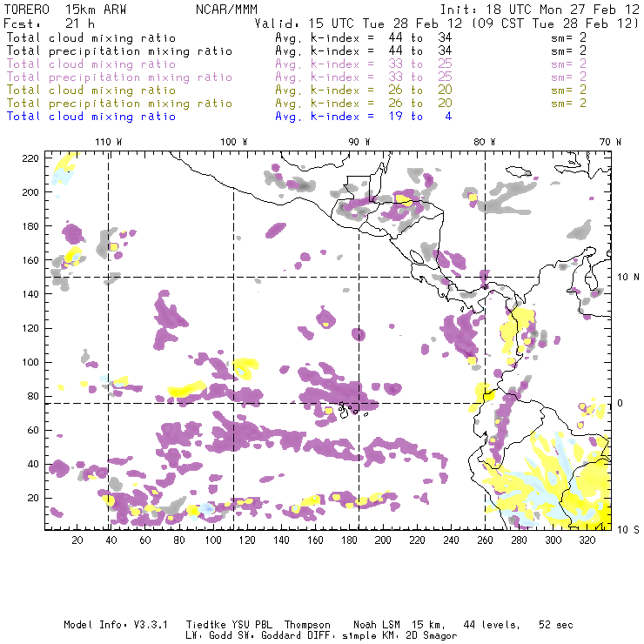Click the '100 W' longitude label
The height and width of the screenshot is (644, 644).
coord(234,142)
